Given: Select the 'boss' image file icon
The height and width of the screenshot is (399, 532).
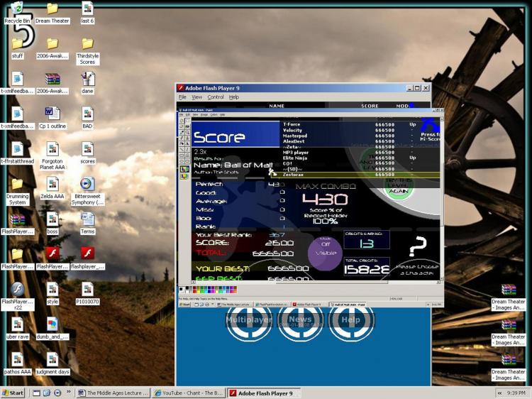Looking at the screenshot, I should (52, 224).
